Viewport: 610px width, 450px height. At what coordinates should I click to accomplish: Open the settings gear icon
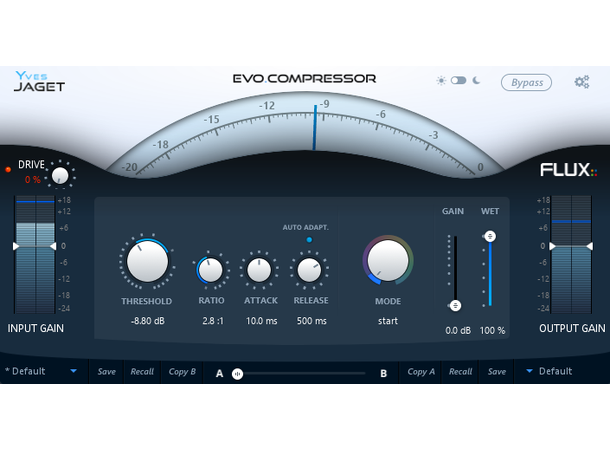tap(582, 82)
